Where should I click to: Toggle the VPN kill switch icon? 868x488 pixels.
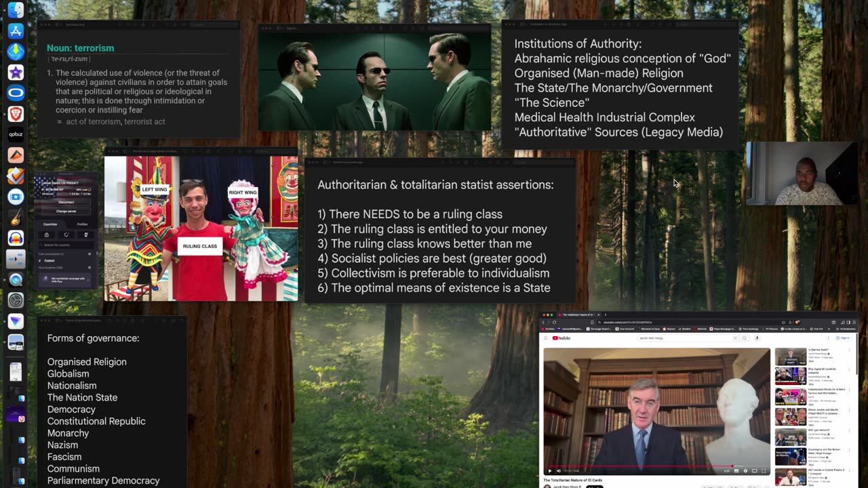(47, 235)
